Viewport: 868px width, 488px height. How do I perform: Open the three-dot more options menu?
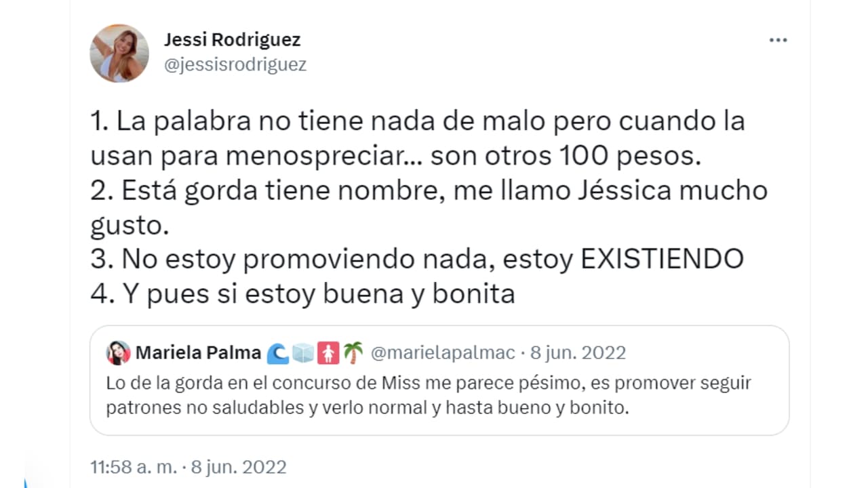(778, 41)
